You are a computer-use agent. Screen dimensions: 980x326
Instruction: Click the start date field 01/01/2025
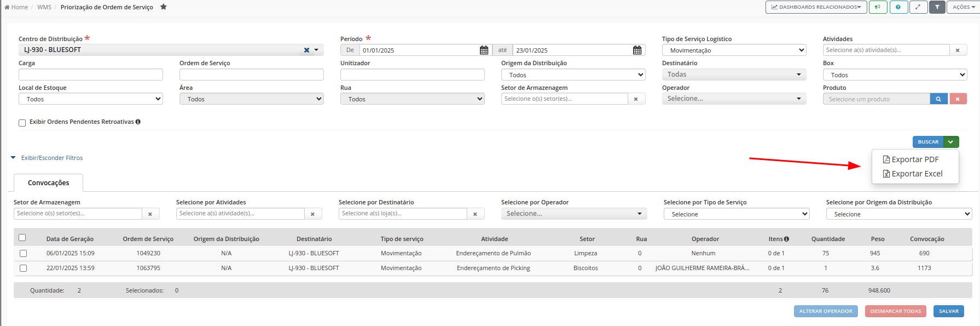click(x=419, y=50)
